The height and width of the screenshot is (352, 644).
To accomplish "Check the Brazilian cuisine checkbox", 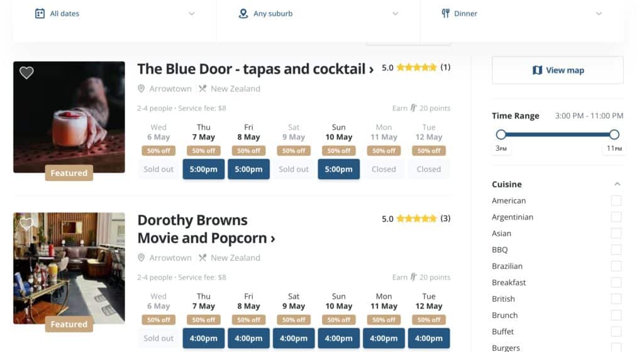I will point(616,267).
